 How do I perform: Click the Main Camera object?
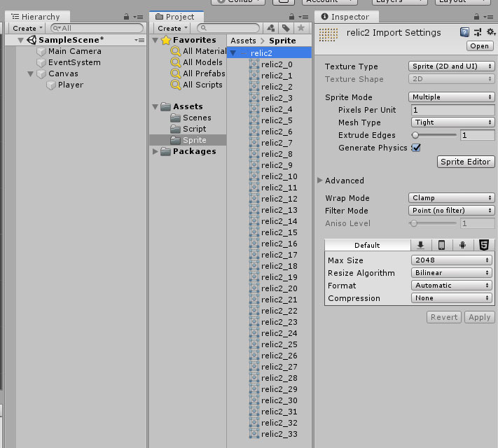pos(75,51)
